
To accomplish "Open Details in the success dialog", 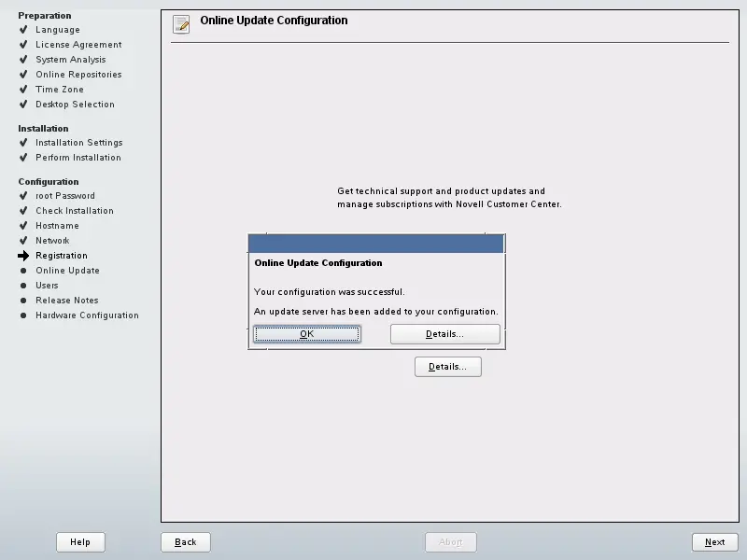I will (x=445, y=334).
